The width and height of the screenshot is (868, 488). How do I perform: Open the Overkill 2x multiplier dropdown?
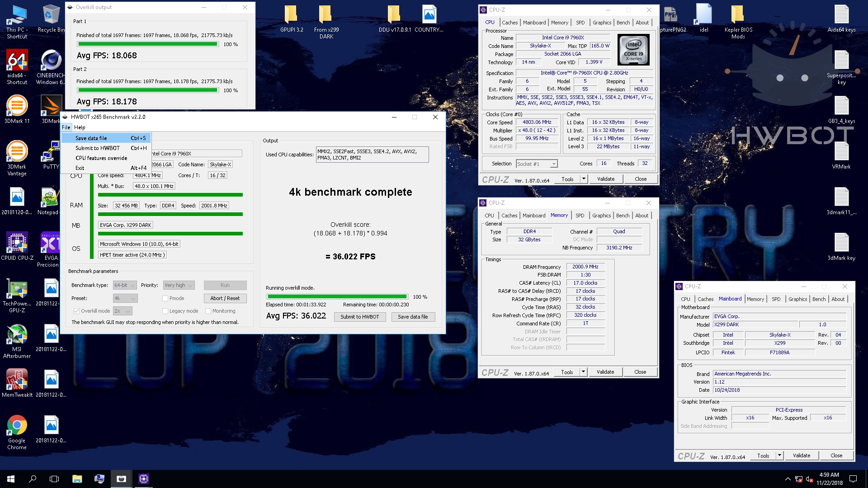(x=122, y=311)
